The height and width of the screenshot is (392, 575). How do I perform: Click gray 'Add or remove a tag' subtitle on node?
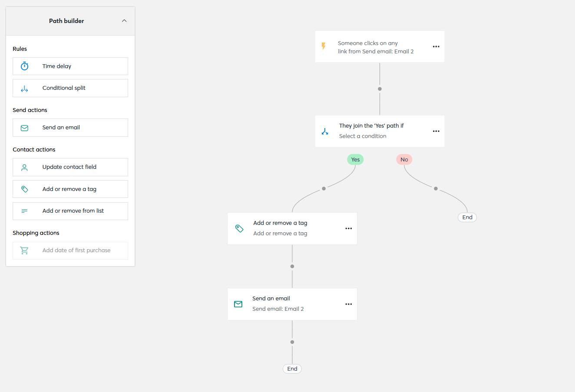280,234
